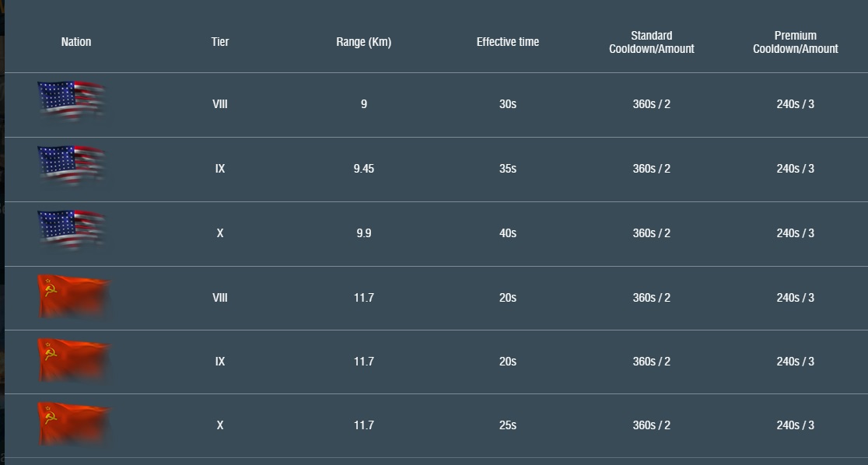Image resolution: width=868 pixels, height=465 pixels.
Task: Select the 25s effective time cell
Action: click(507, 425)
